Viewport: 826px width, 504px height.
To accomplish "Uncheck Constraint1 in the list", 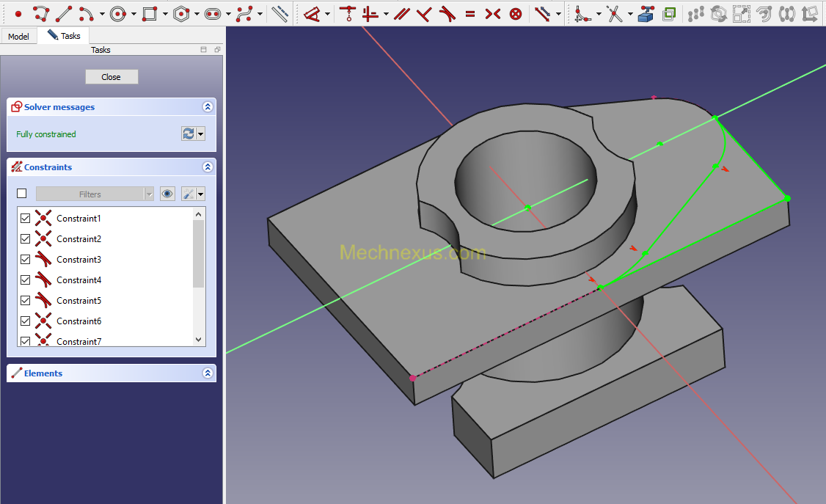I will pos(25,218).
